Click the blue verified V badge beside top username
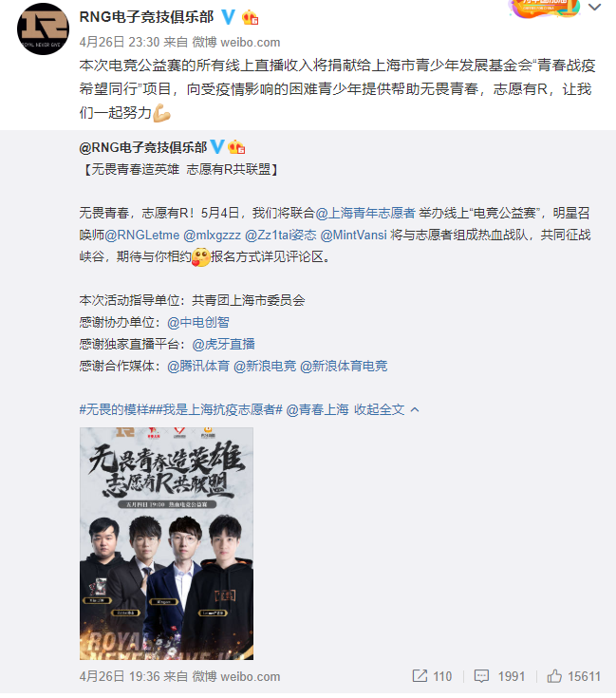This screenshot has height=698, width=616. tap(228, 17)
